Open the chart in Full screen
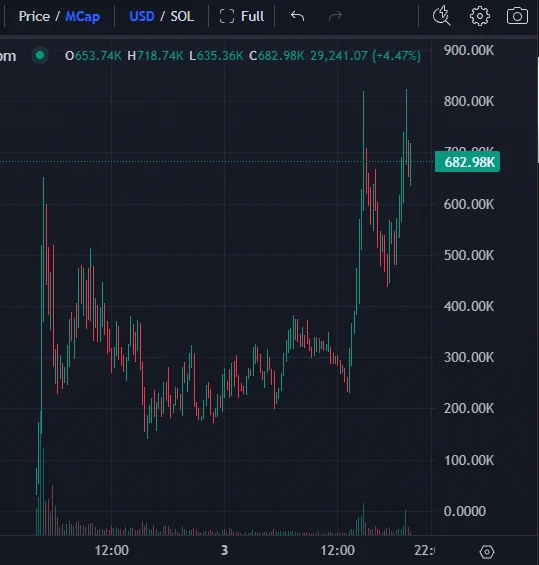The image size is (539, 565). coord(242,16)
